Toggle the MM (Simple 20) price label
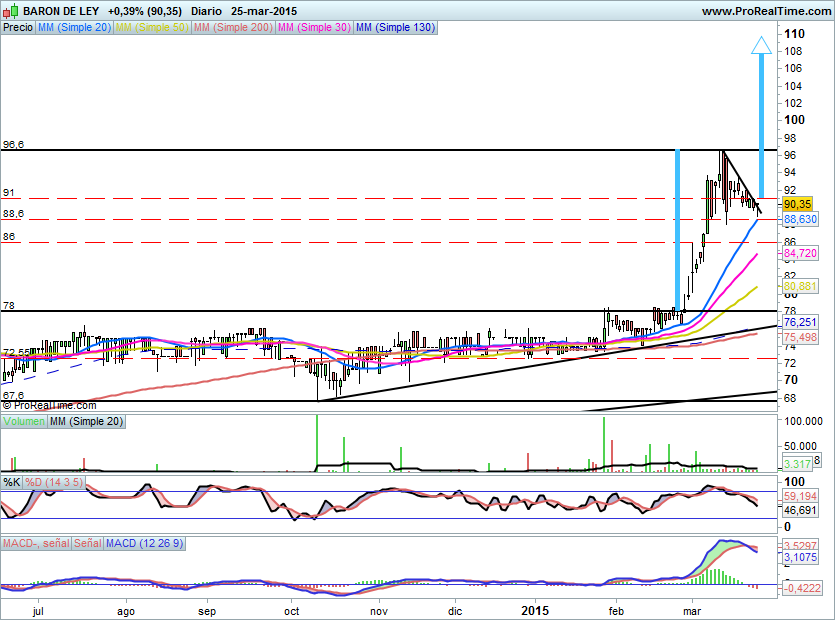Screen dimensions: 835x620 coord(74,28)
